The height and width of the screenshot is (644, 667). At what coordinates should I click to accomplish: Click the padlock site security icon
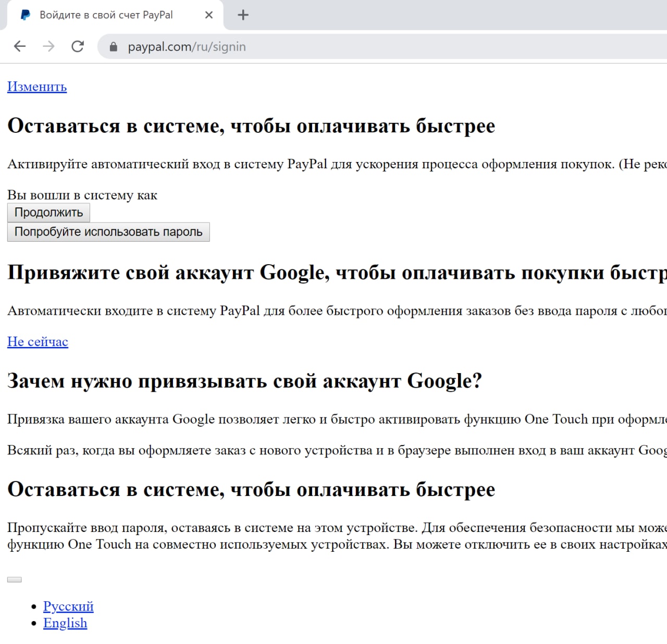coord(113,47)
